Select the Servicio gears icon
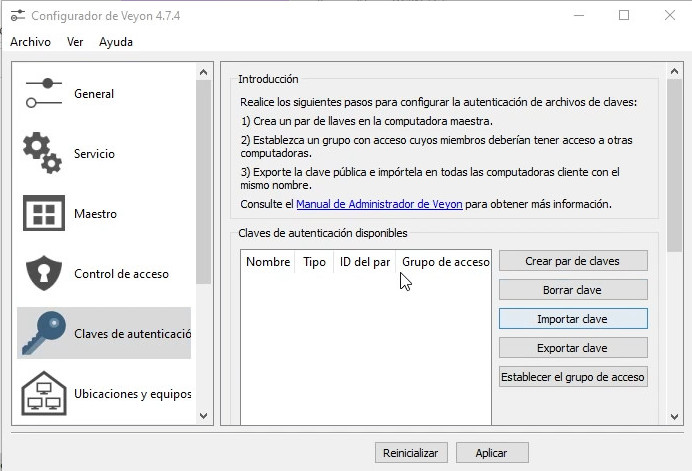692x471 pixels. coord(44,153)
